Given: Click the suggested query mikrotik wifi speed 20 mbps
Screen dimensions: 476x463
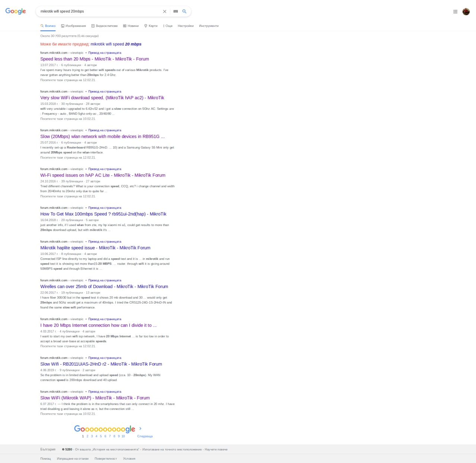Looking at the screenshot, I should [x=116, y=44].
